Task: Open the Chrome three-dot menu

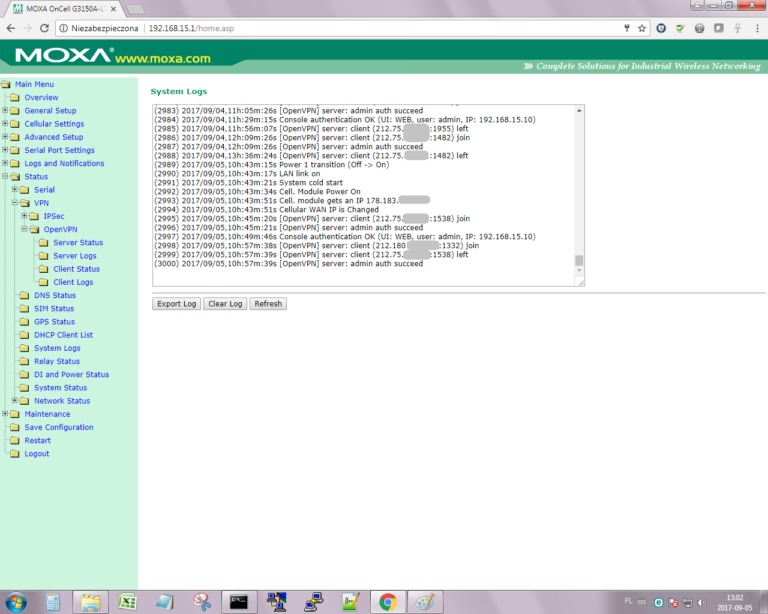Action: click(757, 28)
